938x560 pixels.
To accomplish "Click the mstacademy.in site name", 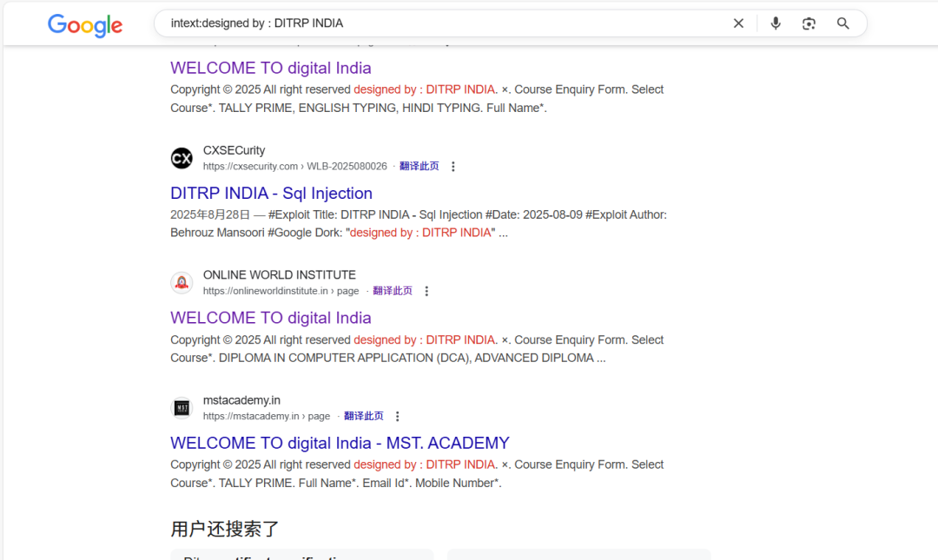I will [x=241, y=399].
